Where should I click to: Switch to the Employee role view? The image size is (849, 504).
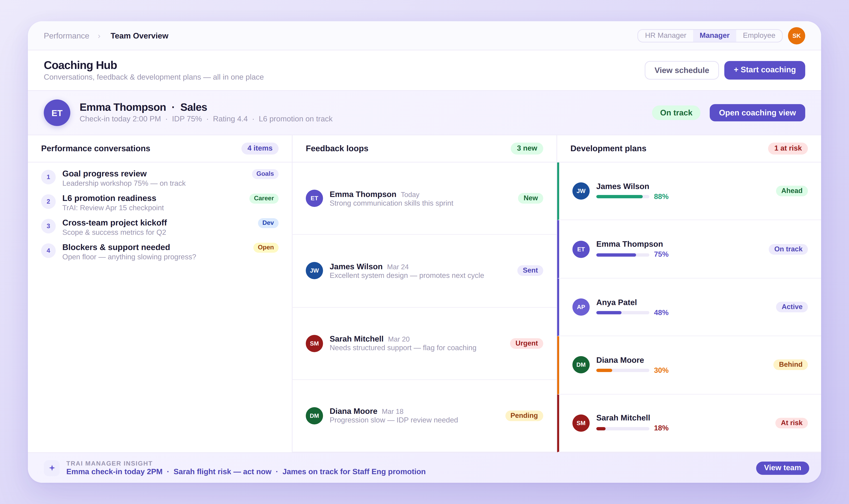click(758, 35)
